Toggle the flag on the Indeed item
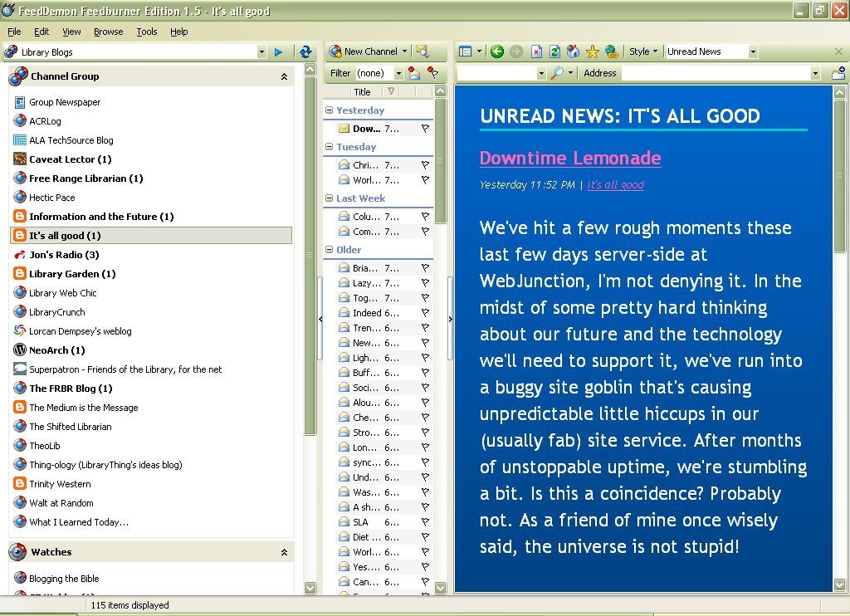Screen dimensions: 850x616 pos(425,313)
